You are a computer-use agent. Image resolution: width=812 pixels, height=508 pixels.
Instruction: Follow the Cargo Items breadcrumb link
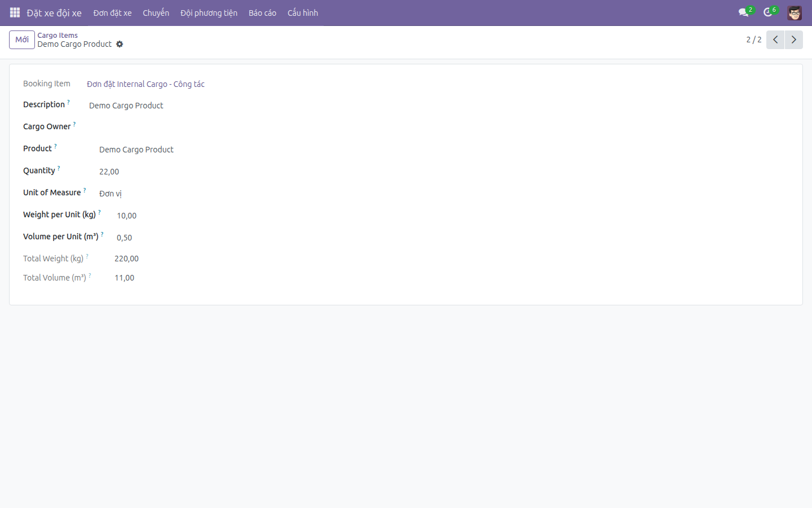tap(58, 35)
